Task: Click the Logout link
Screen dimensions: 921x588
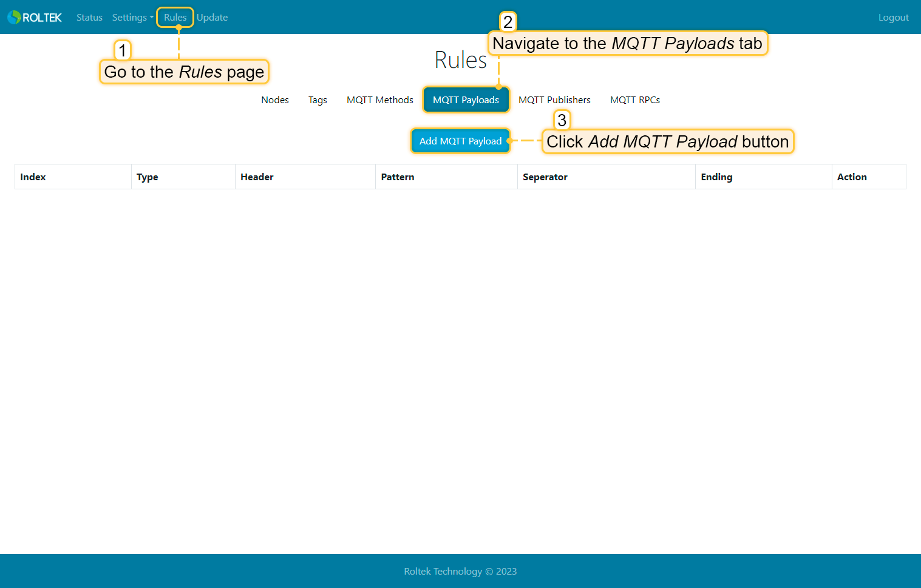Action: 893,18
